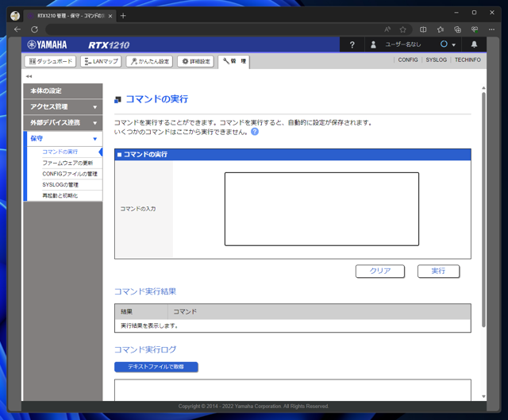
Task: Click the scrollbar down arrow
Action: [483, 397]
